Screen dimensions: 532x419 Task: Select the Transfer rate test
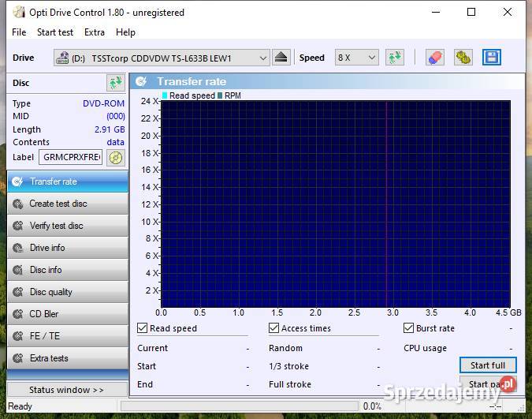click(68, 181)
